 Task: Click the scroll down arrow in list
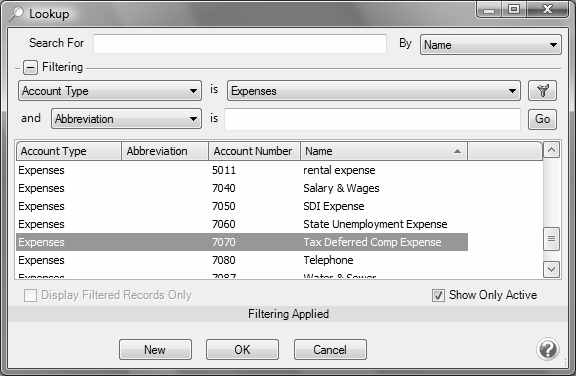coord(551,269)
